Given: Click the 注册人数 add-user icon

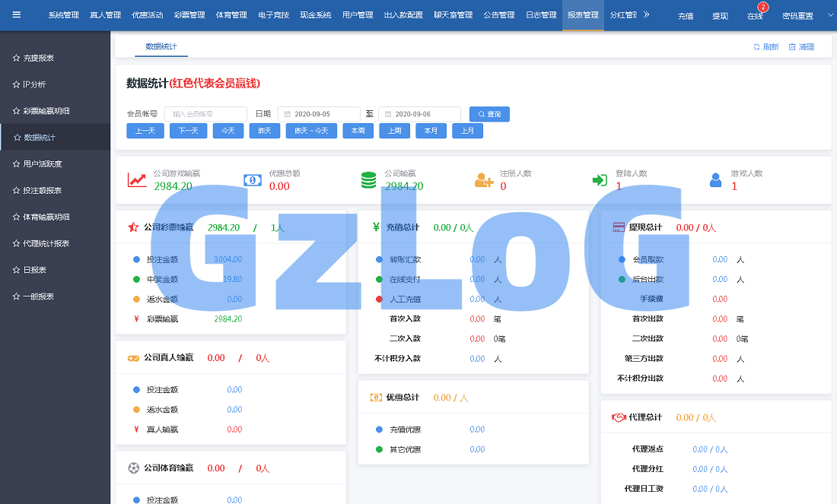Looking at the screenshot, I should click(x=484, y=180).
